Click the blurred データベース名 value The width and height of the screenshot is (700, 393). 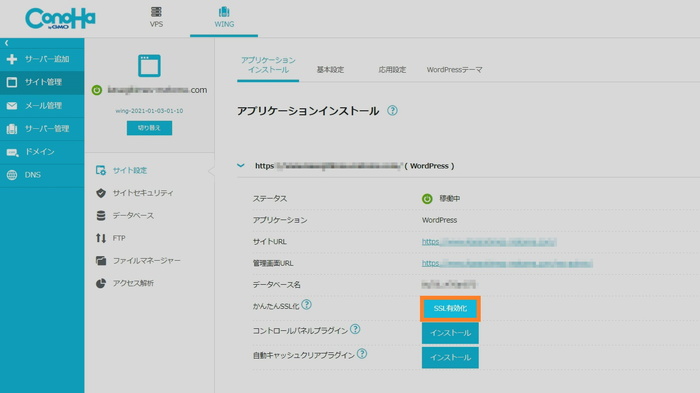pyautogui.click(x=449, y=284)
